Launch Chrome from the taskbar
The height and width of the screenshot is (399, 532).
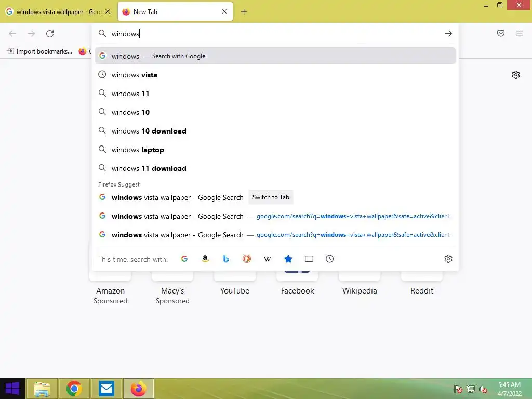click(74, 389)
